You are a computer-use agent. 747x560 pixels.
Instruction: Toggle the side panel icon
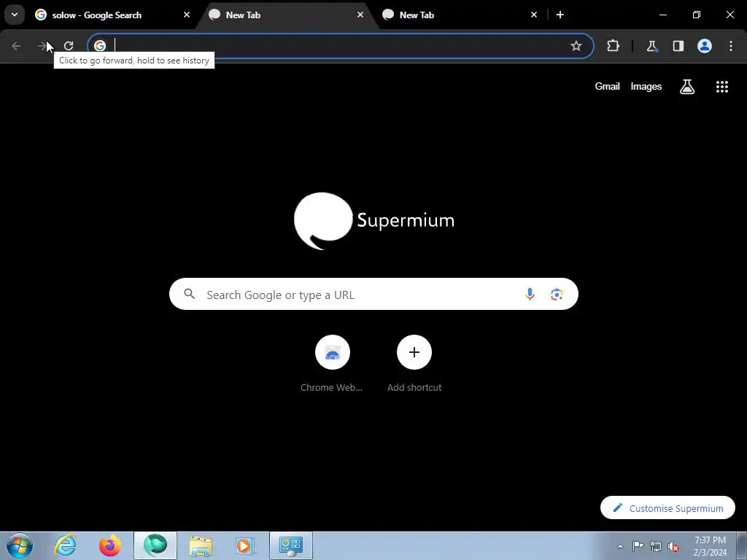[x=678, y=46]
